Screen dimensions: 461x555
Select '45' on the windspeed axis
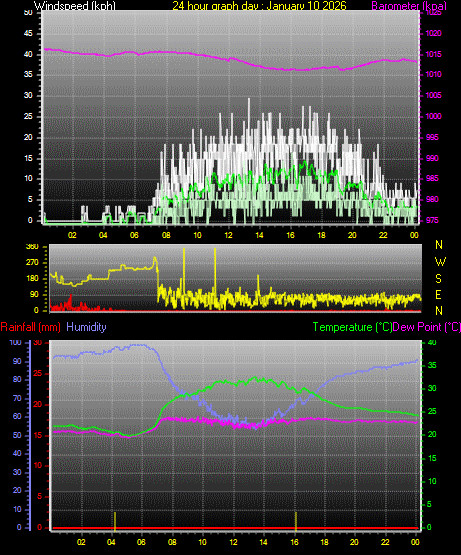click(x=28, y=33)
